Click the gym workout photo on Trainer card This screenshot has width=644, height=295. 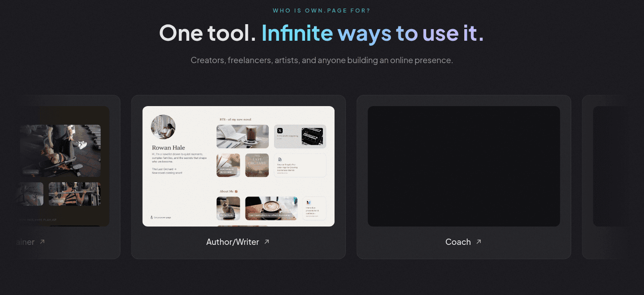click(x=60, y=151)
